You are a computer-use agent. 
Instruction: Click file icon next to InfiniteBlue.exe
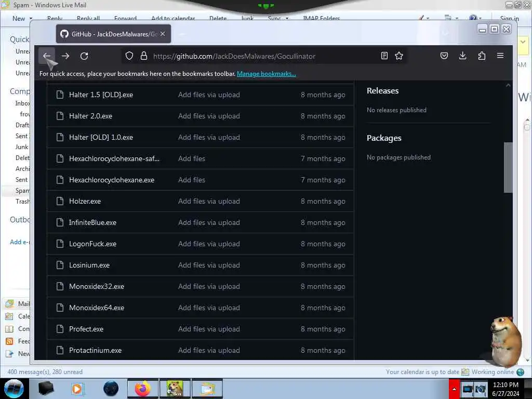tap(60, 222)
